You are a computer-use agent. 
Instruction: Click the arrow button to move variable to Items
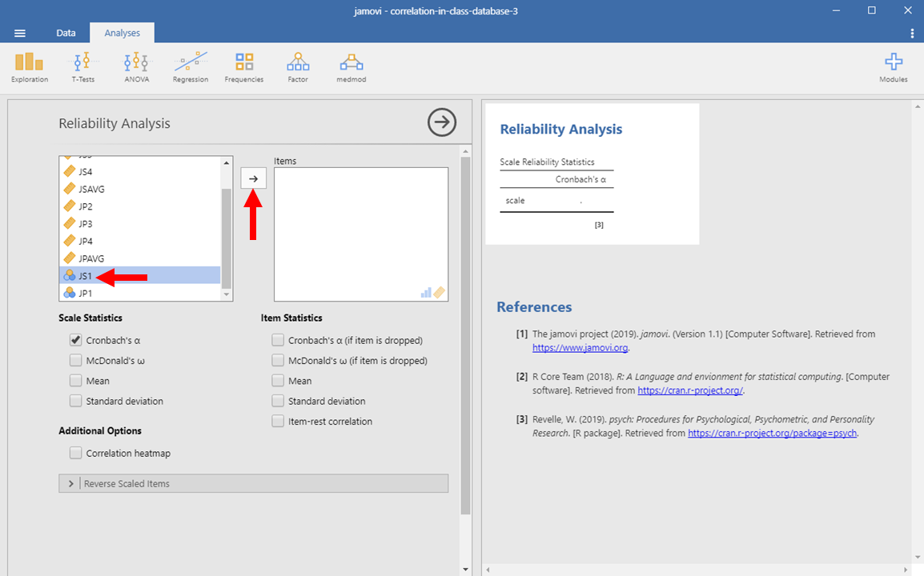tap(253, 178)
